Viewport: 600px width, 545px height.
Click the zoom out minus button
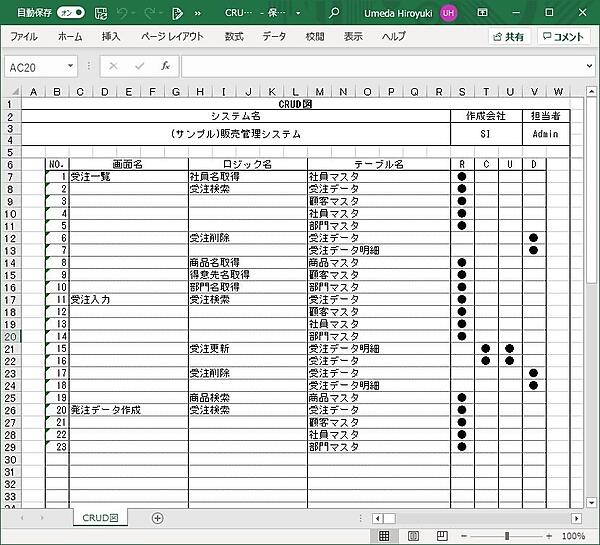(x=464, y=536)
